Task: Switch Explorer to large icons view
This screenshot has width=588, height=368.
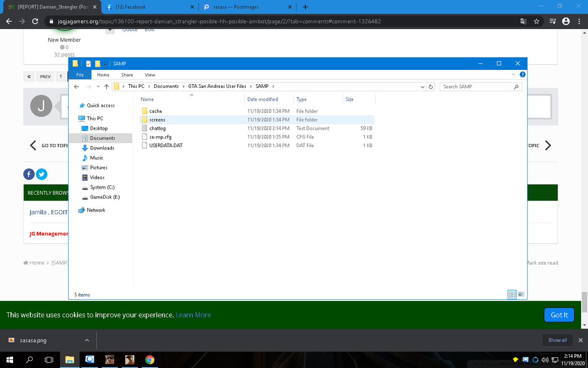Action: [521, 295]
